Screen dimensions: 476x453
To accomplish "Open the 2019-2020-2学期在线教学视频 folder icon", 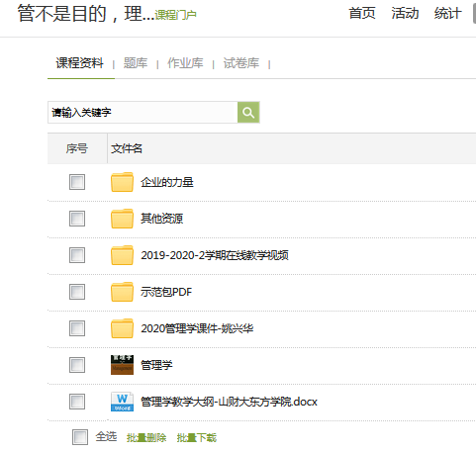I will tap(122, 255).
